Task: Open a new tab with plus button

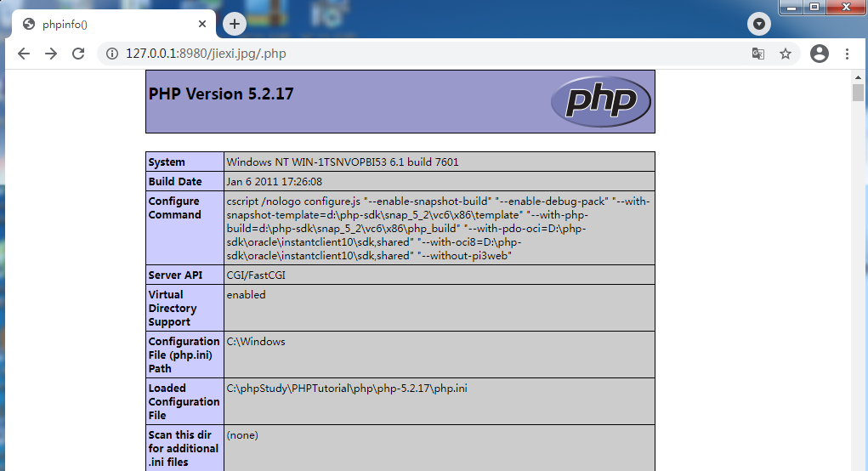Action: (235, 24)
